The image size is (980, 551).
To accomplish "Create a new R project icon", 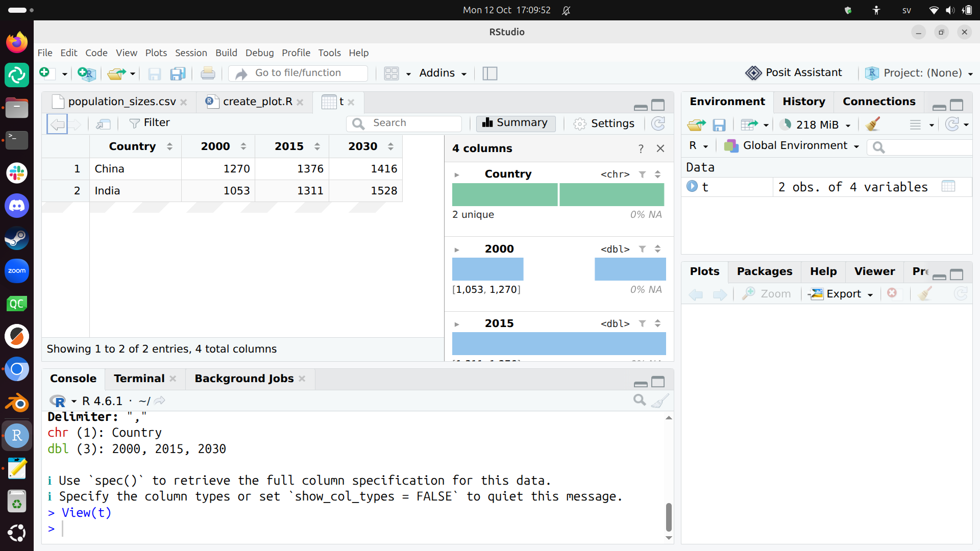I will pyautogui.click(x=87, y=73).
